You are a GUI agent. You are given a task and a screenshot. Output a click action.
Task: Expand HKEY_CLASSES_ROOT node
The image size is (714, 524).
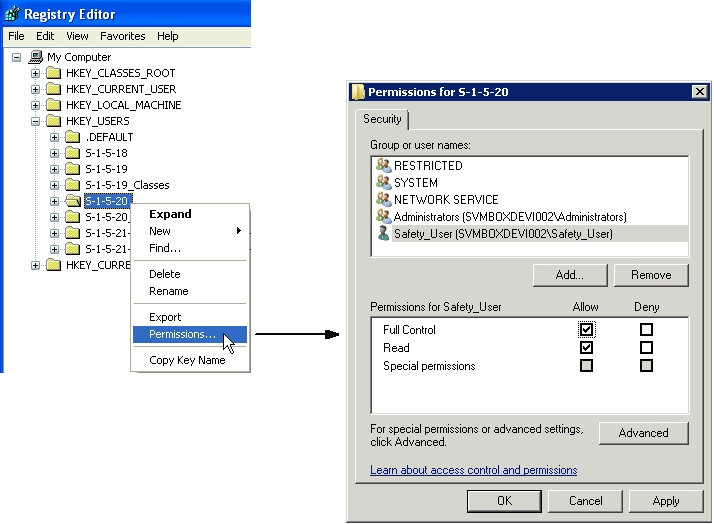coord(35,73)
